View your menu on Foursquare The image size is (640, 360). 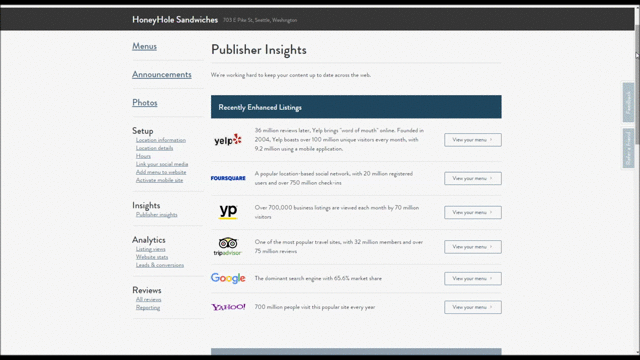click(473, 178)
